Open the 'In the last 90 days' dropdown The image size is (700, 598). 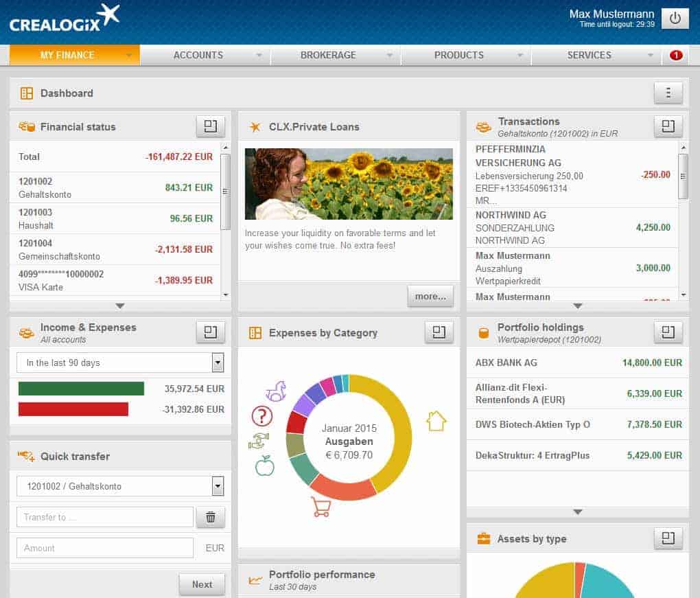[120, 363]
